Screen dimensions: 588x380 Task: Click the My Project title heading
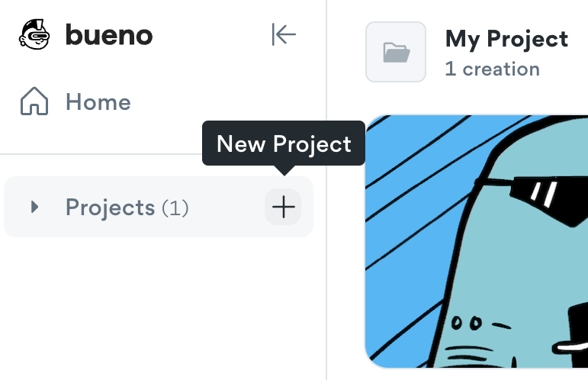[x=506, y=39]
